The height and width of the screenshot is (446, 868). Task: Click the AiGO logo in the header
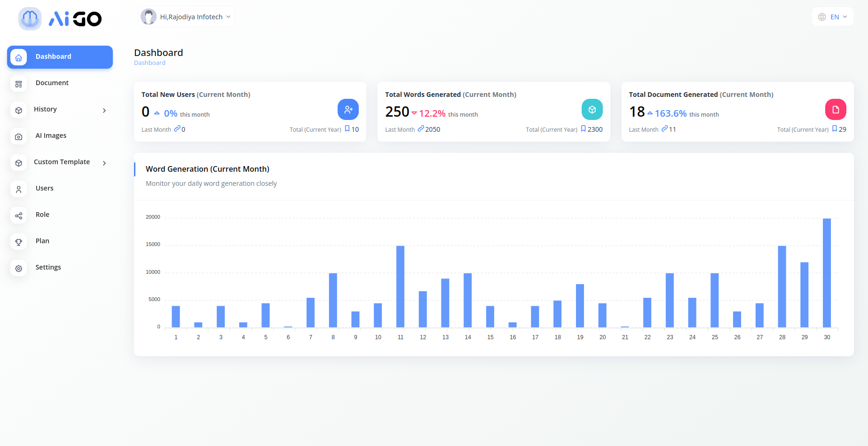60,19
